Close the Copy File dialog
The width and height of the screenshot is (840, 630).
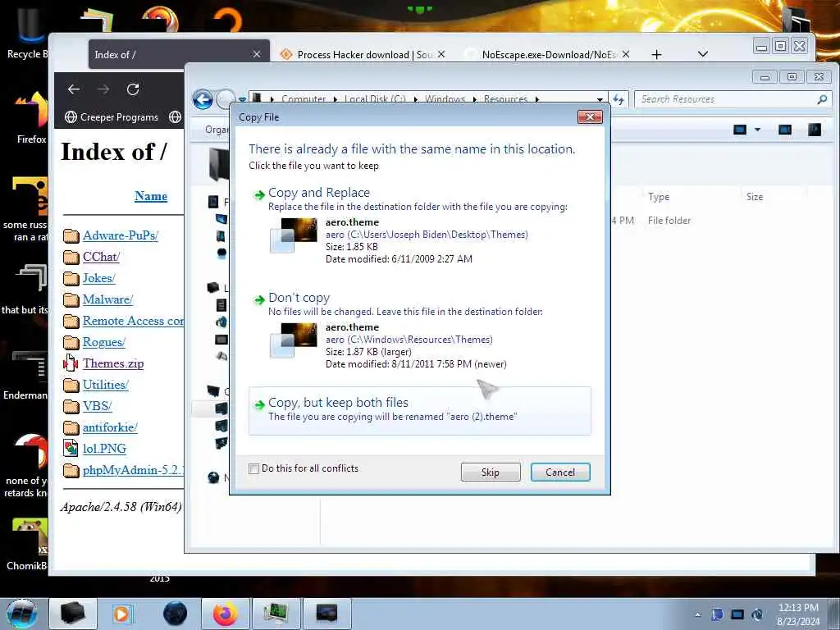pyautogui.click(x=590, y=116)
